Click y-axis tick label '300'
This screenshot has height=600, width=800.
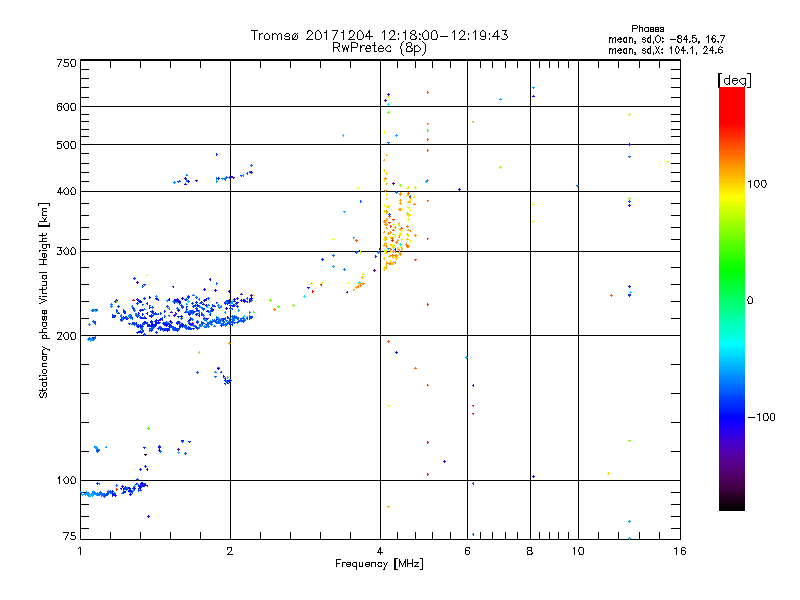[67, 251]
